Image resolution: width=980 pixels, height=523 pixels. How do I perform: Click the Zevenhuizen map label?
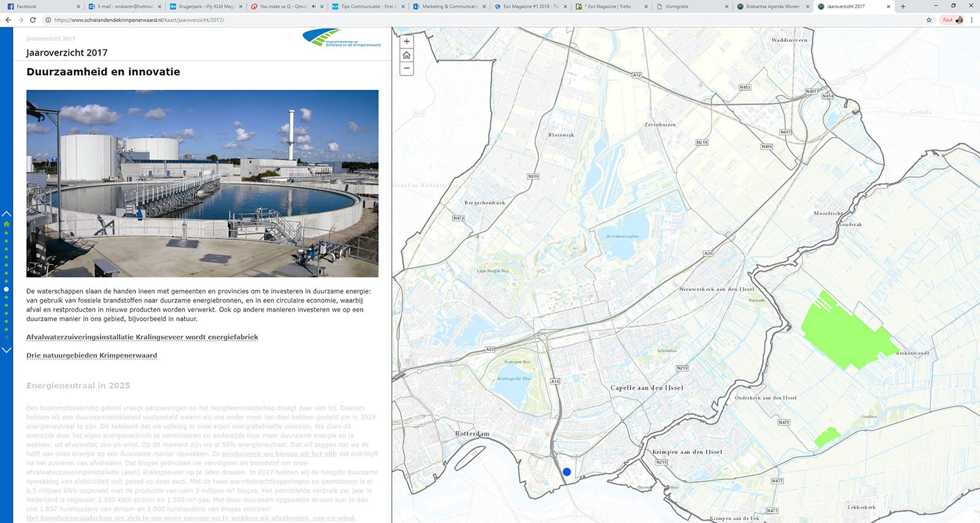660,124
